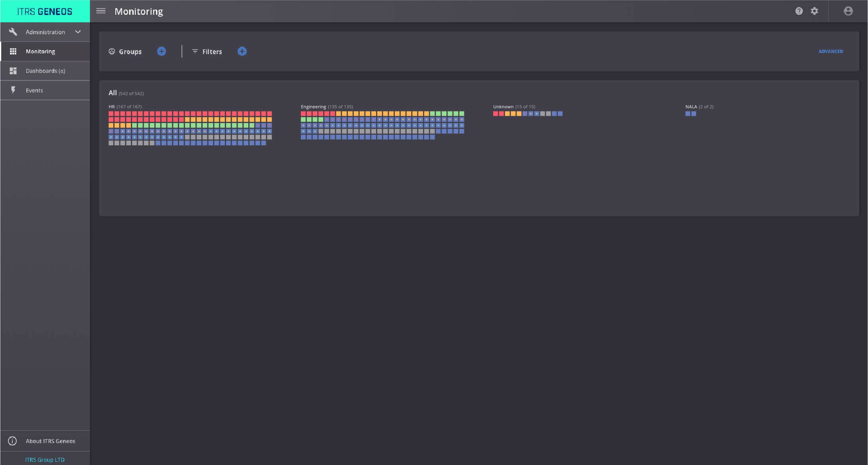Select the Filters funnel icon
868x465 pixels.
(195, 51)
